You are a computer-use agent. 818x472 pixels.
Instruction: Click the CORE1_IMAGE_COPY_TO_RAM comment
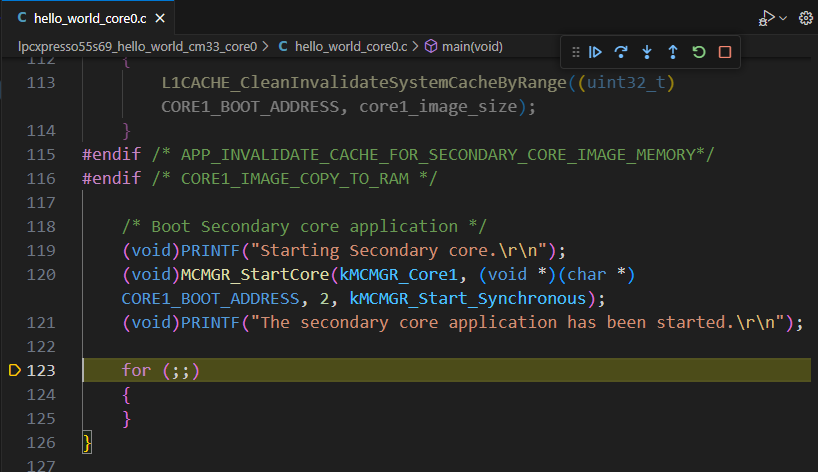point(295,178)
